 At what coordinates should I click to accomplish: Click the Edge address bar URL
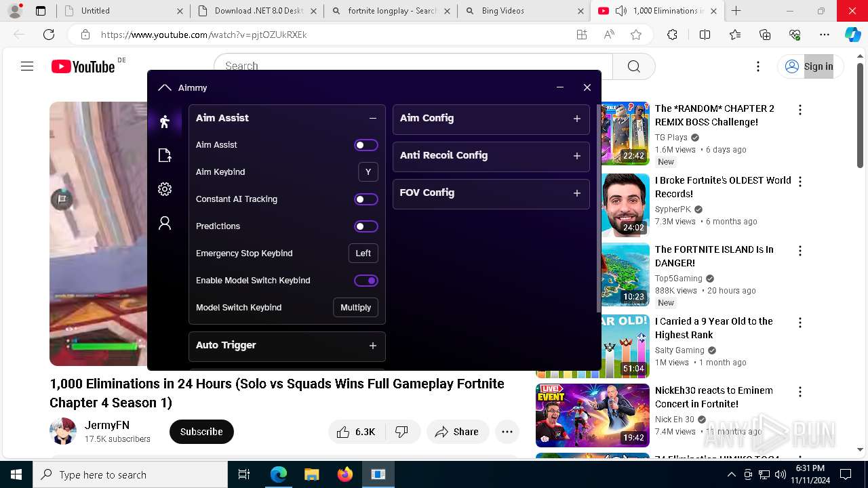click(203, 35)
